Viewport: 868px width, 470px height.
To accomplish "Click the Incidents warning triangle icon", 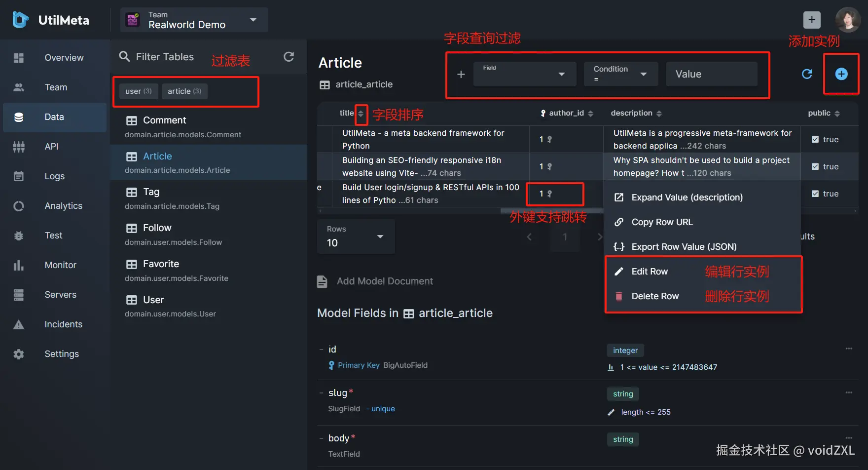I will coord(19,324).
